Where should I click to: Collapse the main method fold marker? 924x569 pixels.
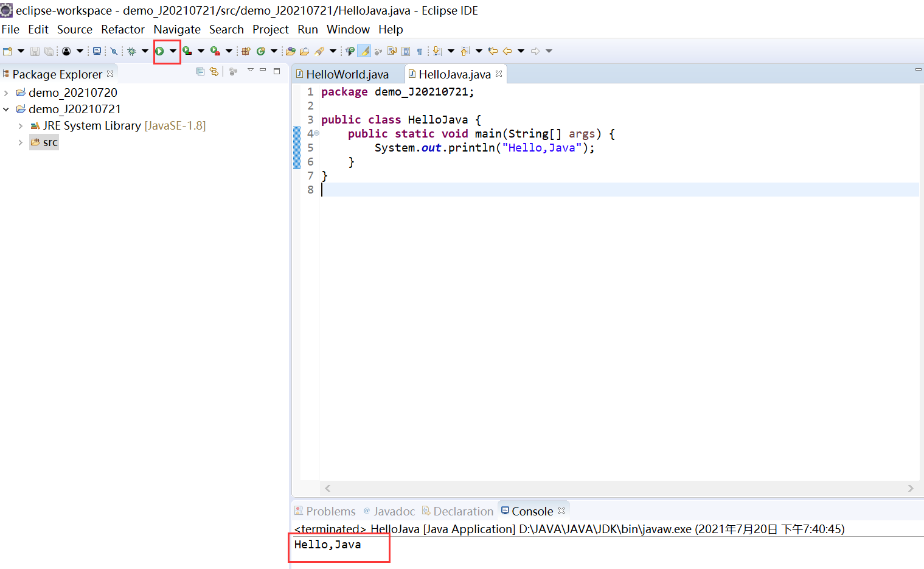click(x=316, y=133)
